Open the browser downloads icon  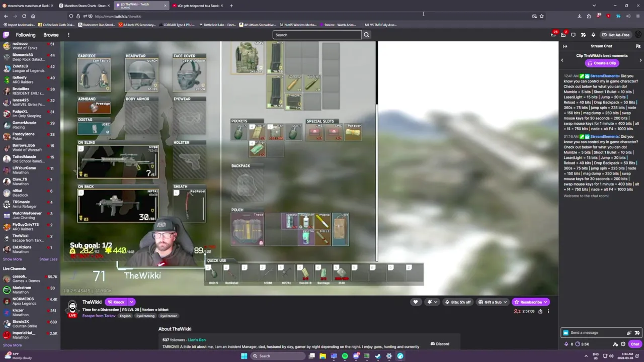pyautogui.click(x=579, y=16)
